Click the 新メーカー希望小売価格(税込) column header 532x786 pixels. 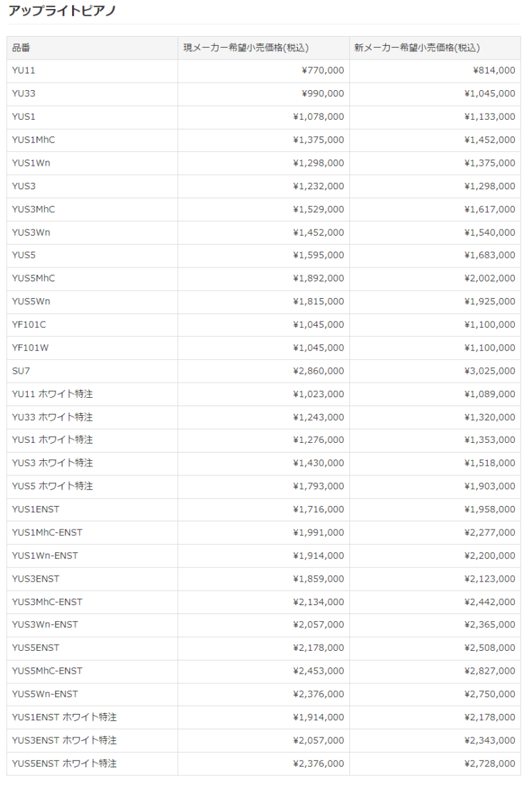[417, 48]
